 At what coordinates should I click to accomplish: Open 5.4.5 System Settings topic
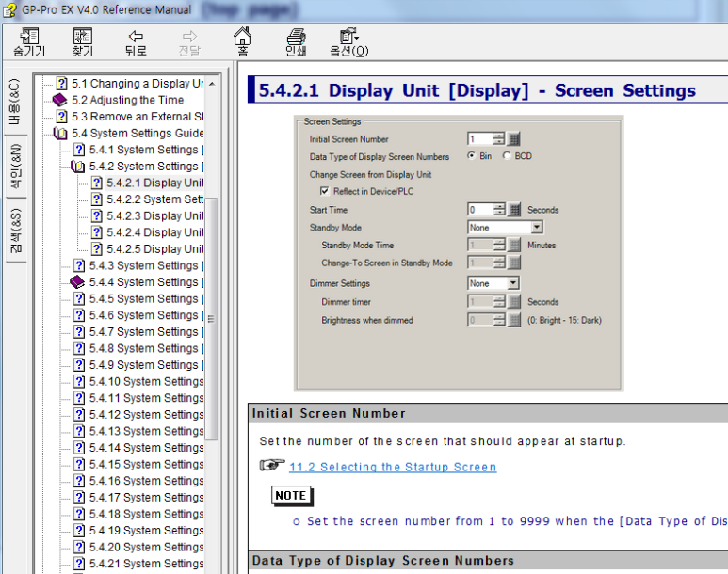click(x=146, y=299)
